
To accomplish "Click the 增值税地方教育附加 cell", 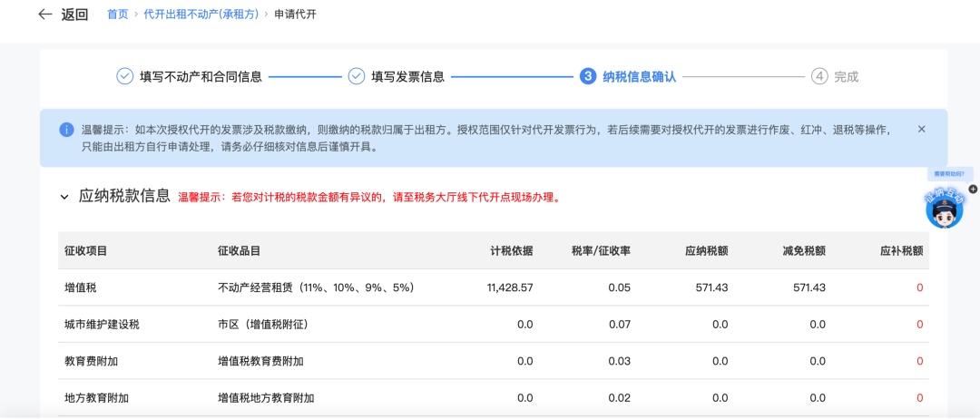I will click(x=266, y=398).
